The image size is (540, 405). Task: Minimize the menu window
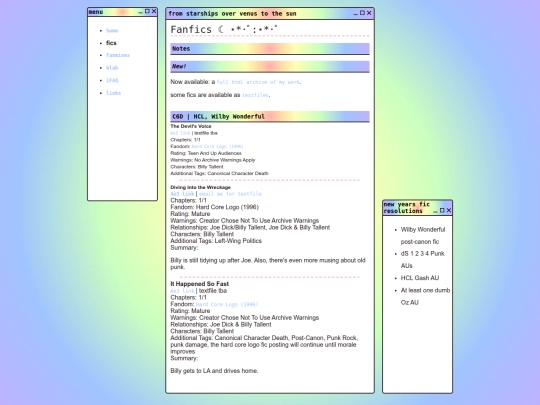[141, 12]
